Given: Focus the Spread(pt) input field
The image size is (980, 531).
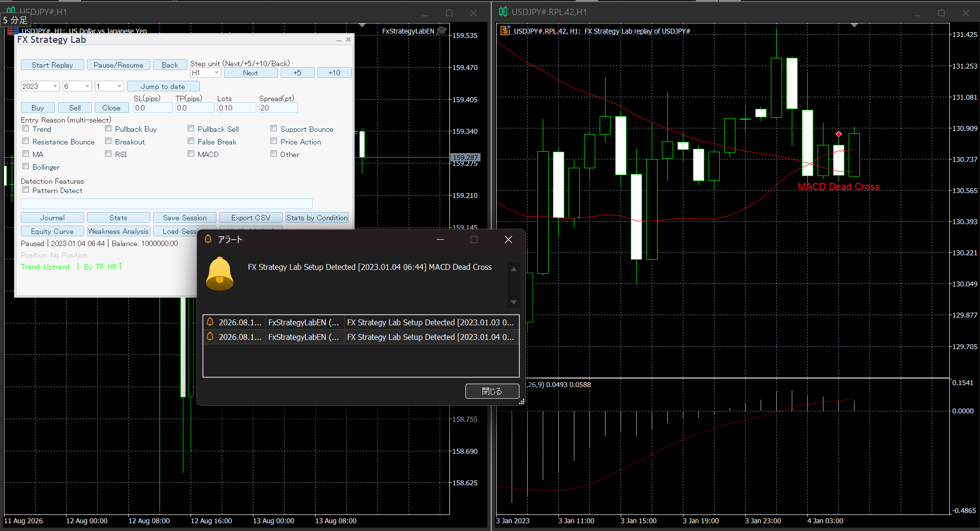Looking at the screenshot, I should [x=279, y=108].
